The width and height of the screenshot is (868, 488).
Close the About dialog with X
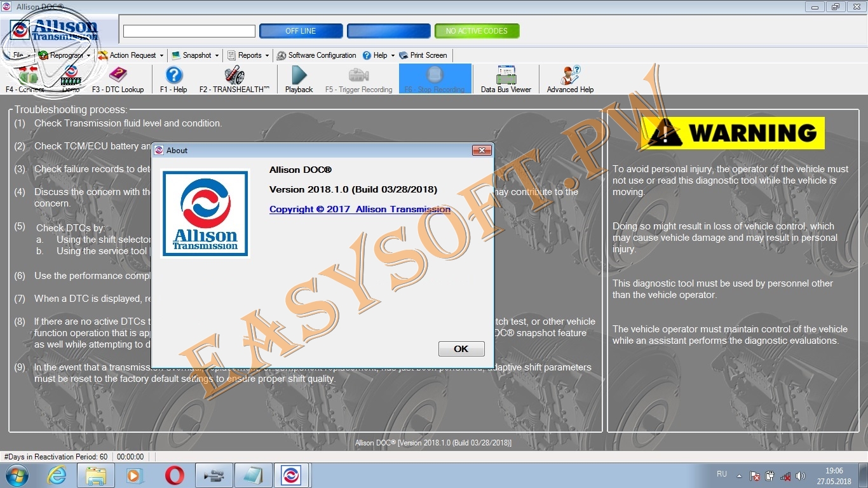(x=482, y=150)
